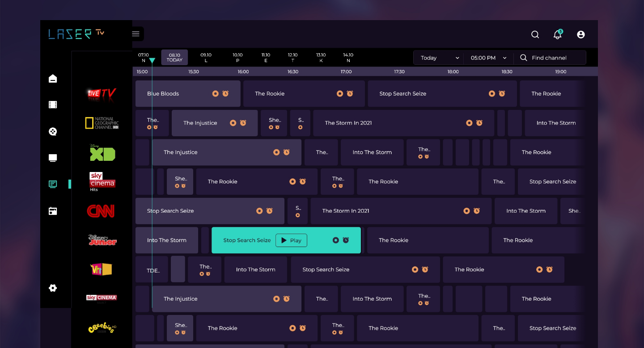Select the teal program guide sidebar icon
The height and width of the screenshot is (348, 644).
(53, 184)
